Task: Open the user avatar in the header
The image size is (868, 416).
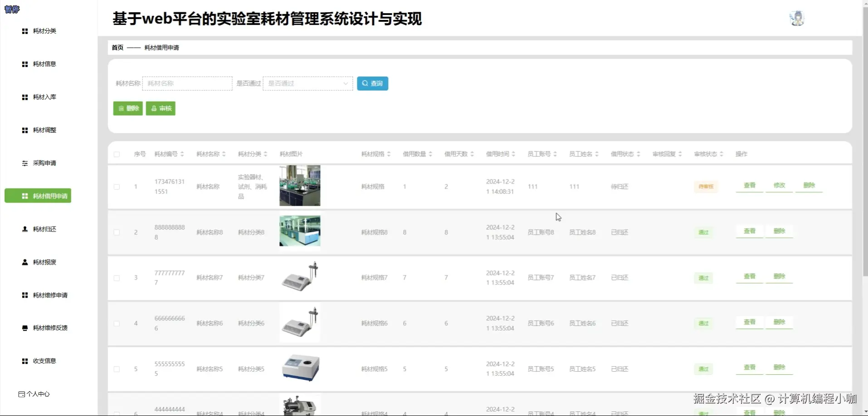Action: click(x=797, y=19)
